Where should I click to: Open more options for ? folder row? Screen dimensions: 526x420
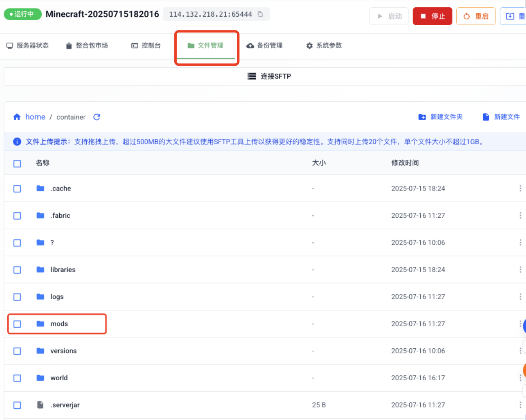[x=520, y=242]
